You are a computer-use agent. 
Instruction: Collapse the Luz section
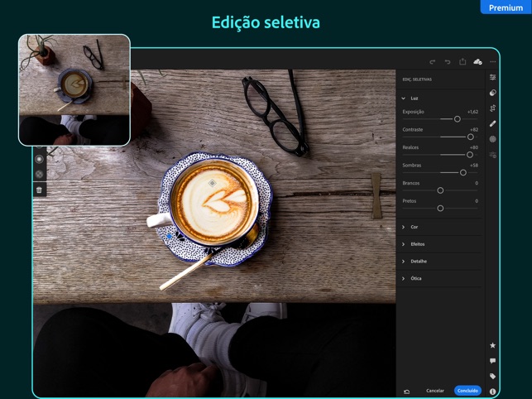(x=404, y=99)
